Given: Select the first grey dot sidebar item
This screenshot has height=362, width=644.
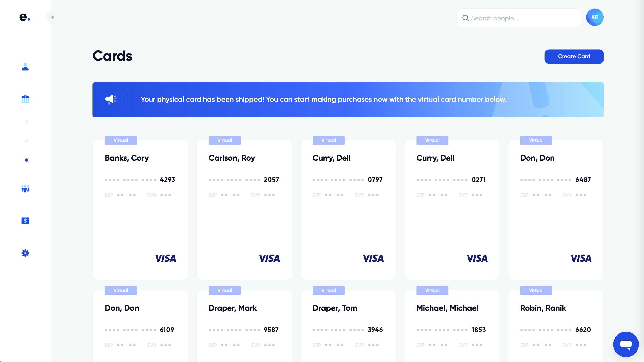Looking at the screenshot, I should click(x=27, y=122).
